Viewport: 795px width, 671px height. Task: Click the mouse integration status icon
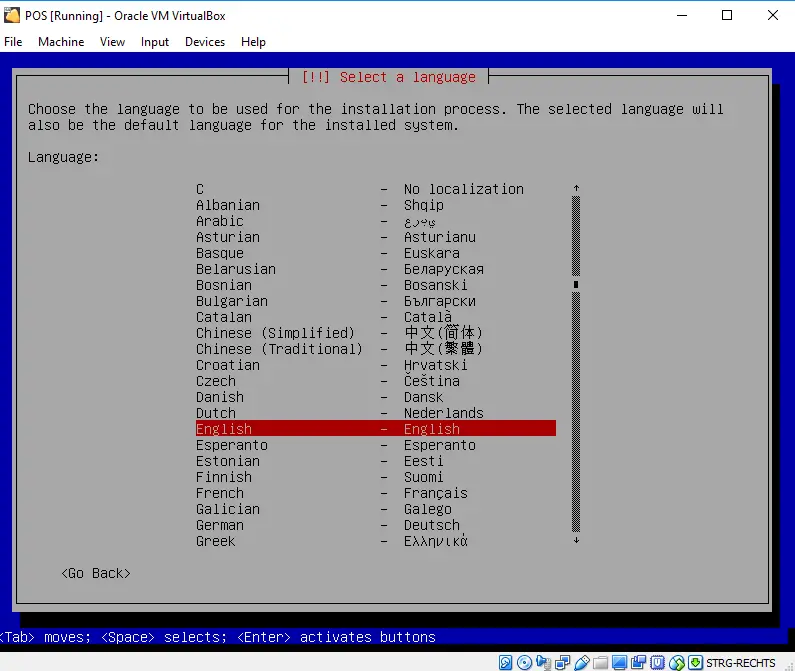click(x=676, y=662)
